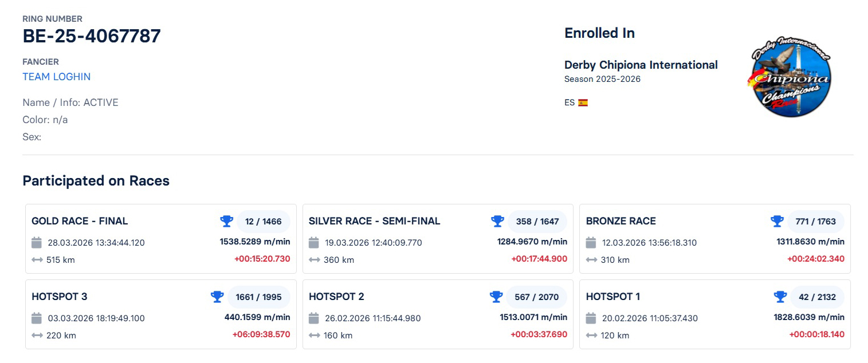This screenshot has width=868, height=363.
Task: Click the 1661 / 1995 ranking badge
Action: [259, 297]
